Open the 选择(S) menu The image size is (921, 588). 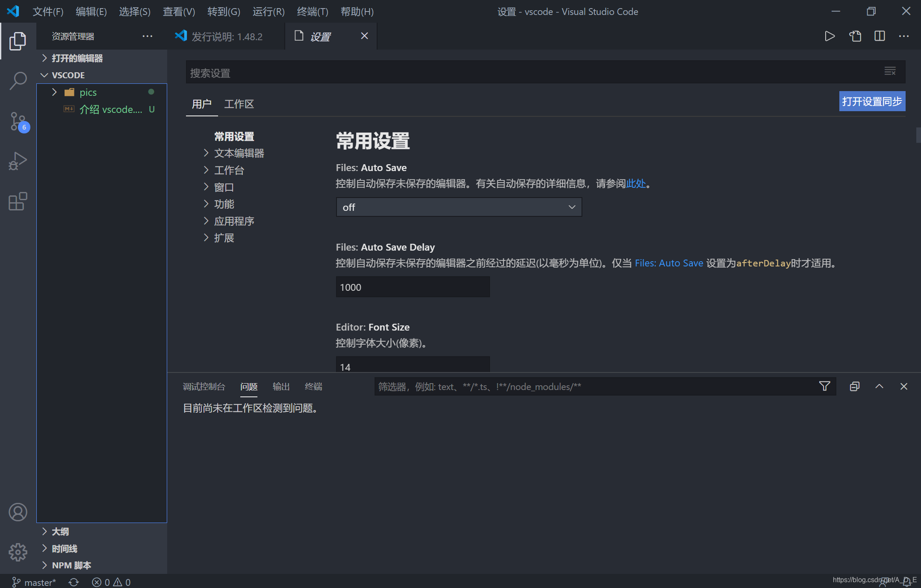pos(135,12)
